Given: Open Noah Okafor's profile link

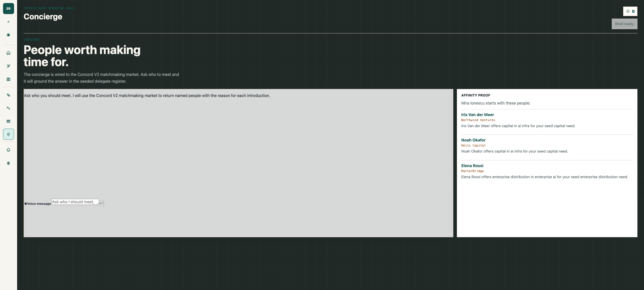Looking at the screenshot, I should 473,140.
